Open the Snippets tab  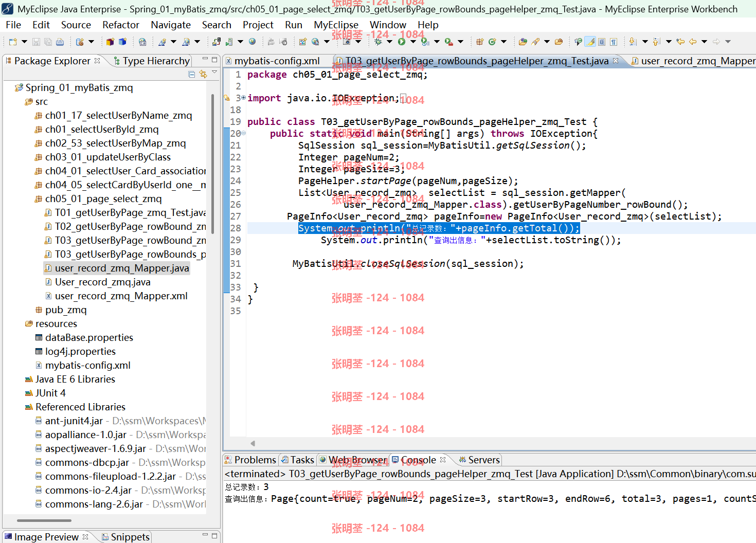tap(126, 537)
